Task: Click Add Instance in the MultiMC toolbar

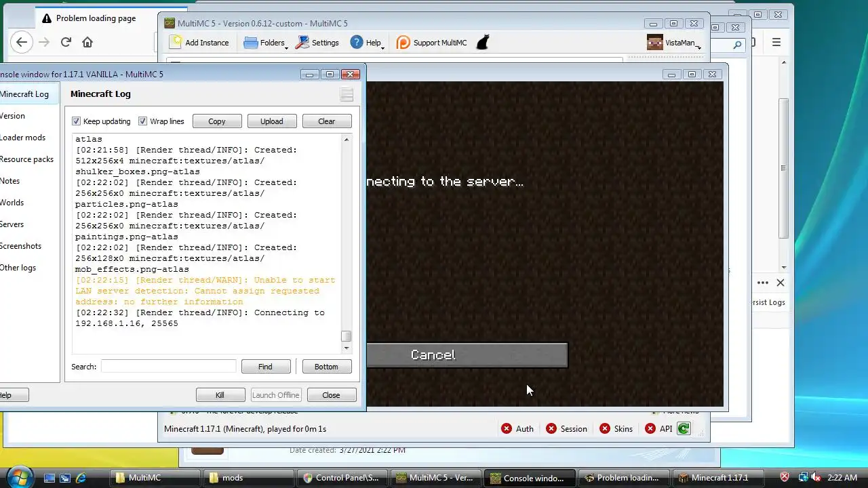Action: [199, 43]
